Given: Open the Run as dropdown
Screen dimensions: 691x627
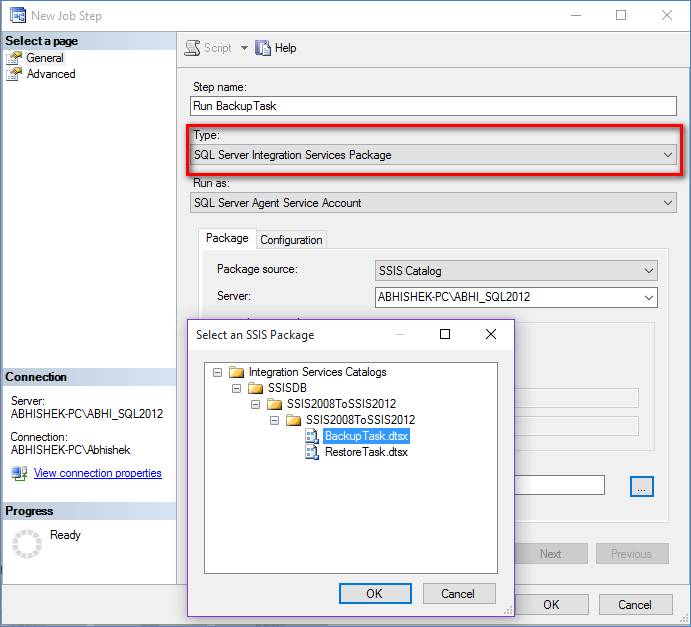Looking at the screenshot, I should pos(433,203).
